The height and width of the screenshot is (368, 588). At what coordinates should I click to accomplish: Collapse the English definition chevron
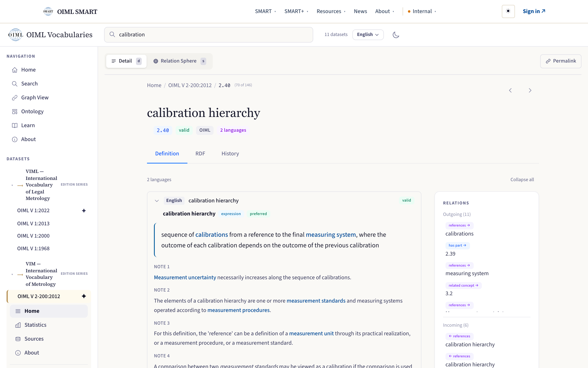(157, 201)
